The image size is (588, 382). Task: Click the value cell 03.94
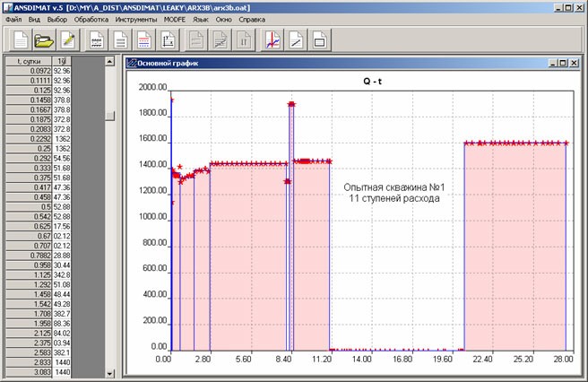point(62,343)
